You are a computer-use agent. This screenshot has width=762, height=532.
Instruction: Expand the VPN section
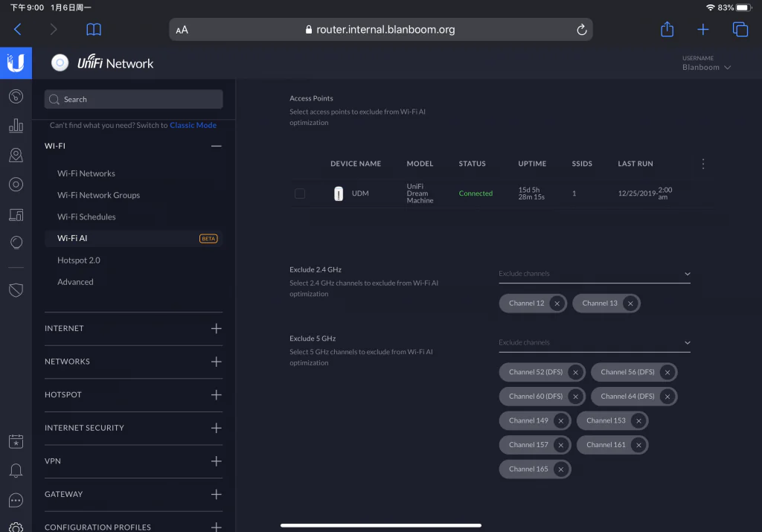tap(217, 461)
